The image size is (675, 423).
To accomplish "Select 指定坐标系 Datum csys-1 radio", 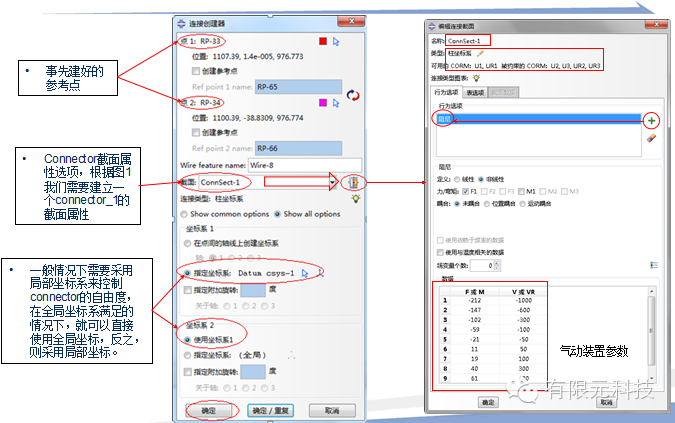I will click(x=187, y=273).
